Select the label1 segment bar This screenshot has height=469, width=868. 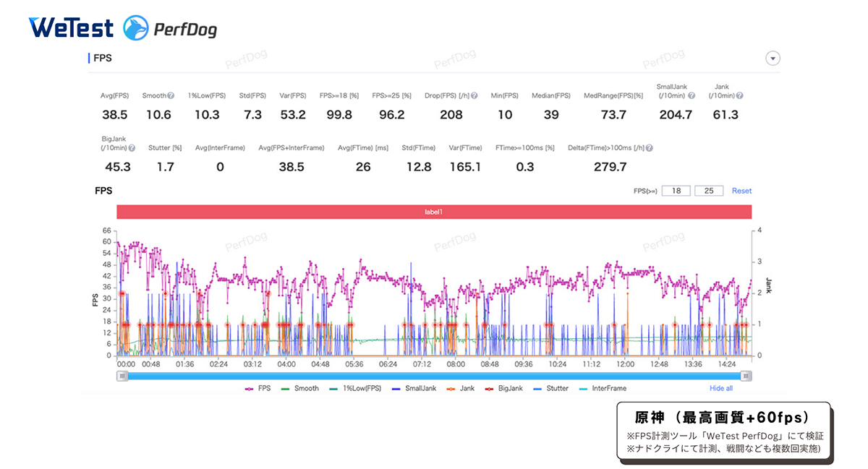click(434, 212)
